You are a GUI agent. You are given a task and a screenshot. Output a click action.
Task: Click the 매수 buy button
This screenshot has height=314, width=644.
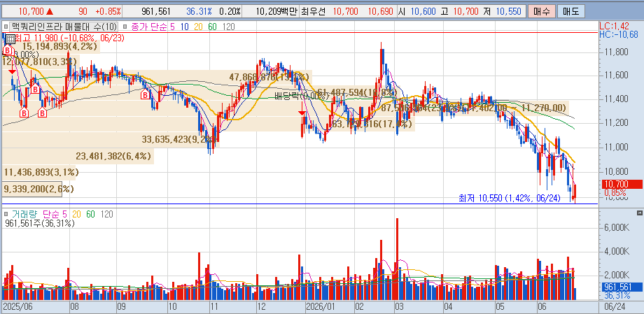pyautogui.click(x=542, y=11)
